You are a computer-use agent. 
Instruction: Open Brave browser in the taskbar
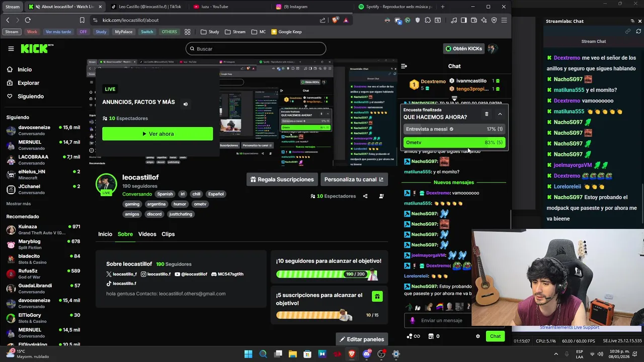pos(352,354)
